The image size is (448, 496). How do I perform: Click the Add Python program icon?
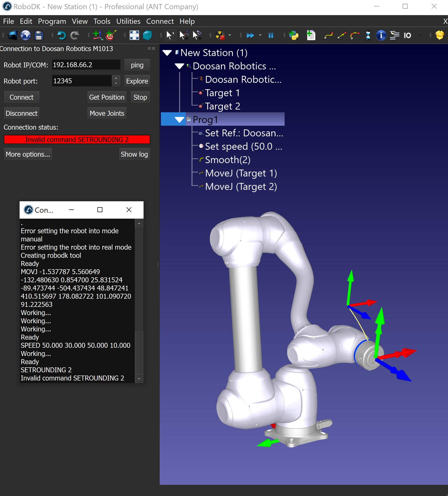tap(294, 35)
